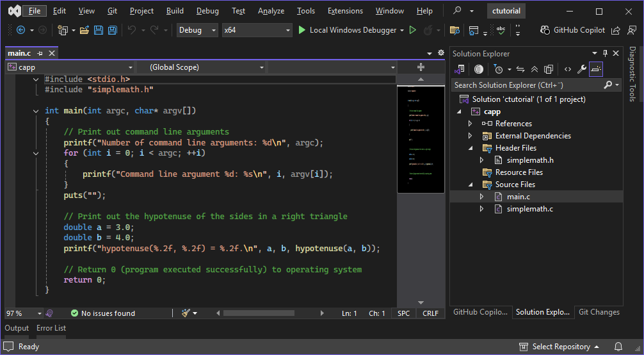Click the Show All Files icon
Screen dimensions: 644x355
(549, 69)
